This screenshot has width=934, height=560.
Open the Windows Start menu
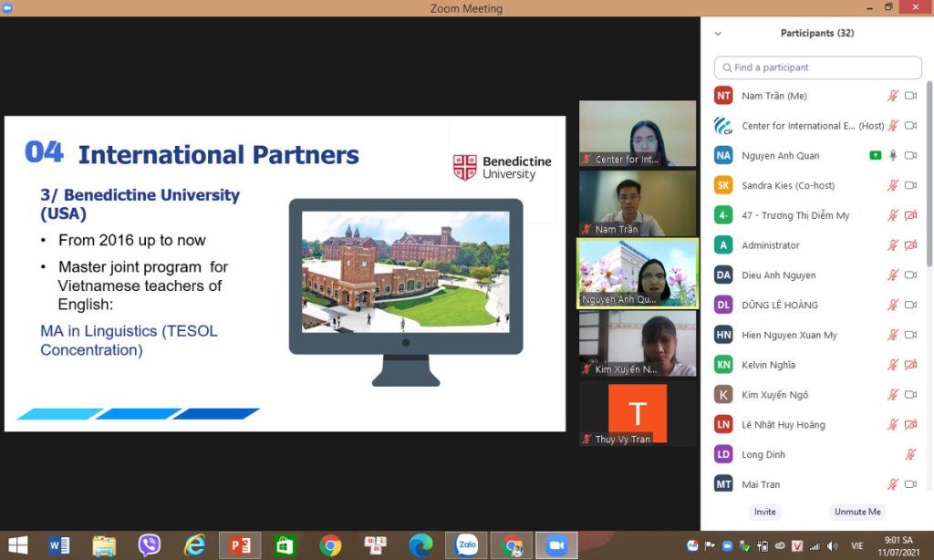click(18, 545)
